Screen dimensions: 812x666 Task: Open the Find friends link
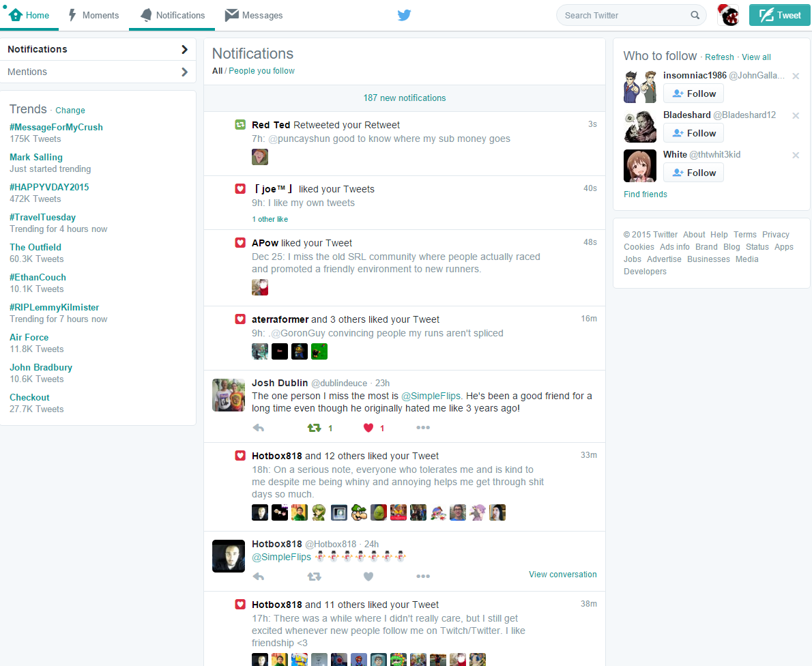(646, 194)
